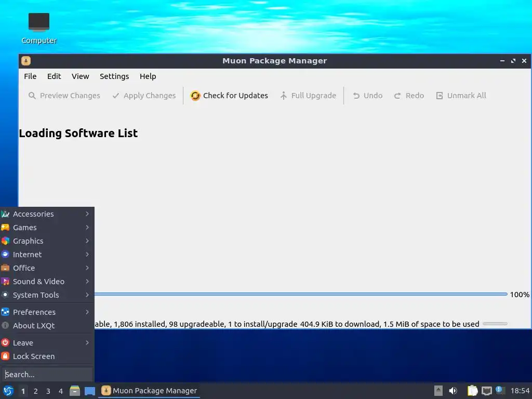Start Full Upgrade from toolbar
The height and width of the screenshot is (399, 532).
pyautogui.click(x=308, y=96)
